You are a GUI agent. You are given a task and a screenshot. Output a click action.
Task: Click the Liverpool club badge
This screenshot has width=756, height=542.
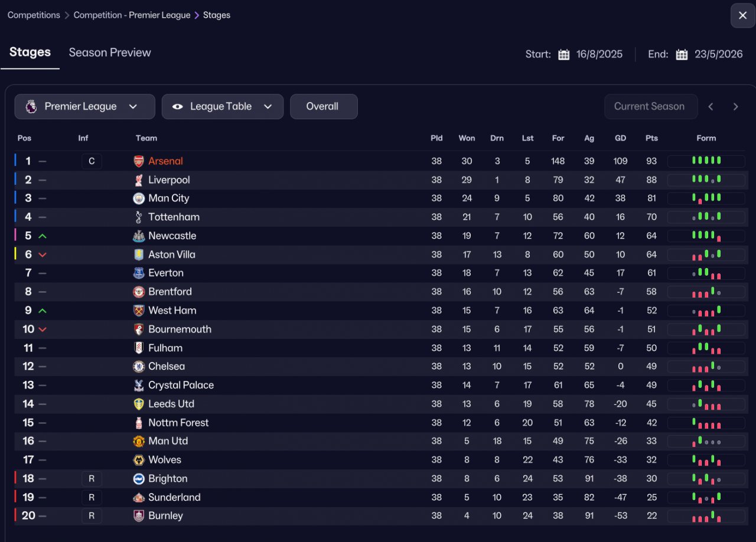pos(139,180)
